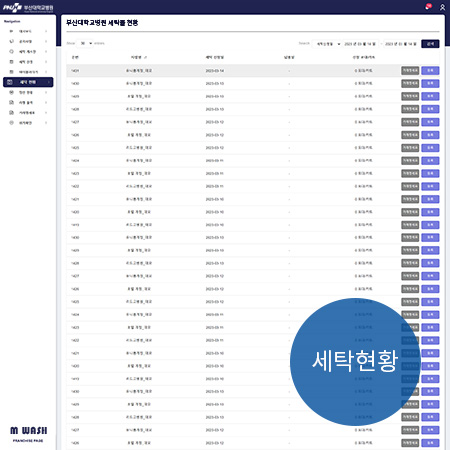The height and width of the screenshot is (450, 450).
Task: Click the search start date field
Action: point(361,44)
